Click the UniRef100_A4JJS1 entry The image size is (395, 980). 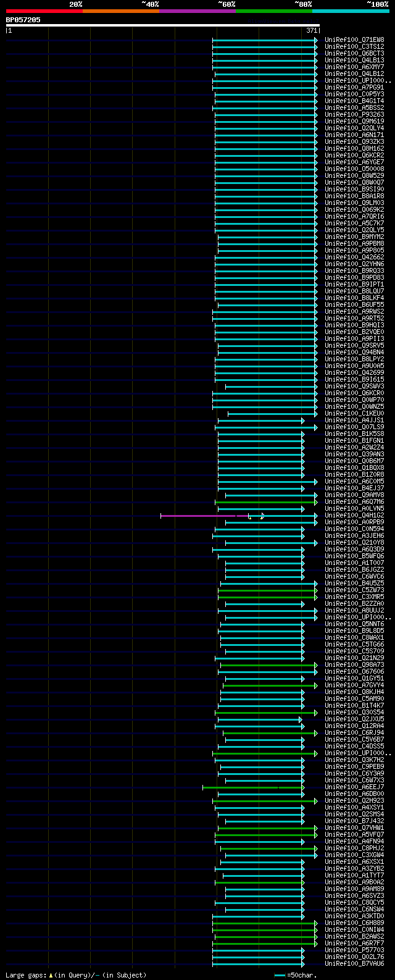point(354,420)
